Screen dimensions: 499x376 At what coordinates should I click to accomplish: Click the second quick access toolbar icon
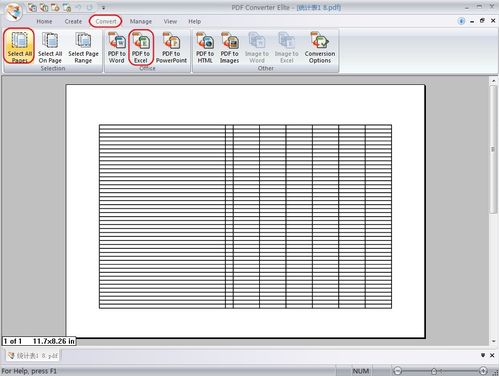pos(44,7)
